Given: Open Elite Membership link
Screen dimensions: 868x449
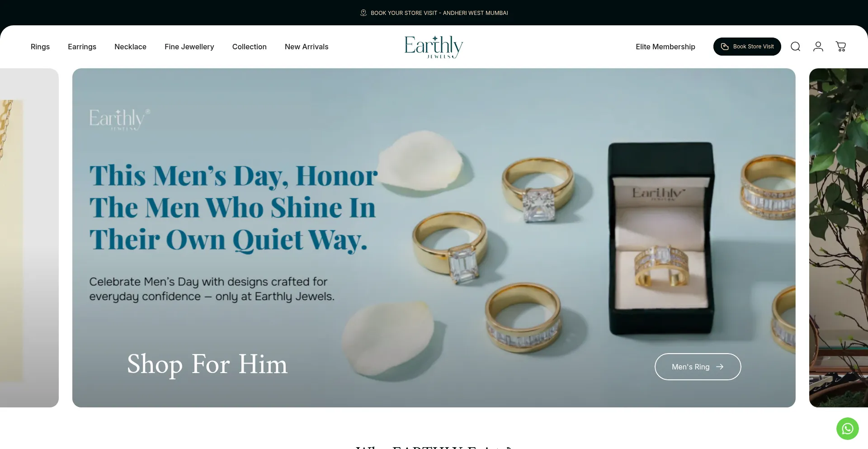Looking at the screenshot, I should pyautogui.click(x=665, y=47).
